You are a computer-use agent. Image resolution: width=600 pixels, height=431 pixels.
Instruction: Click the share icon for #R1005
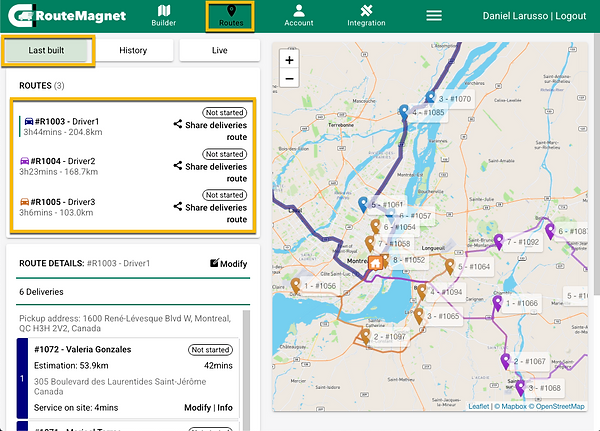(x=178, y=206)
